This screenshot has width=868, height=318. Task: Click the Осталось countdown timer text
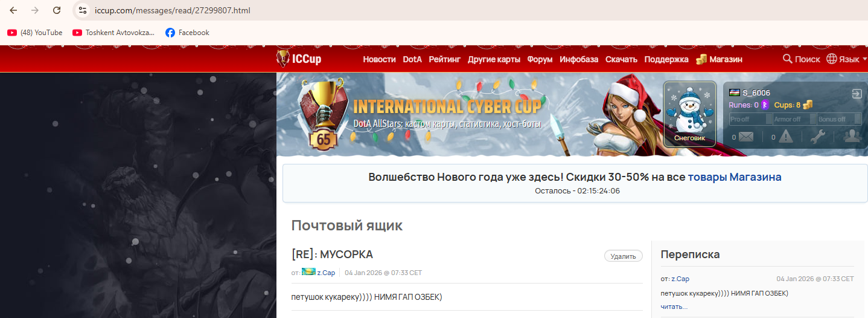coord(577,191)
